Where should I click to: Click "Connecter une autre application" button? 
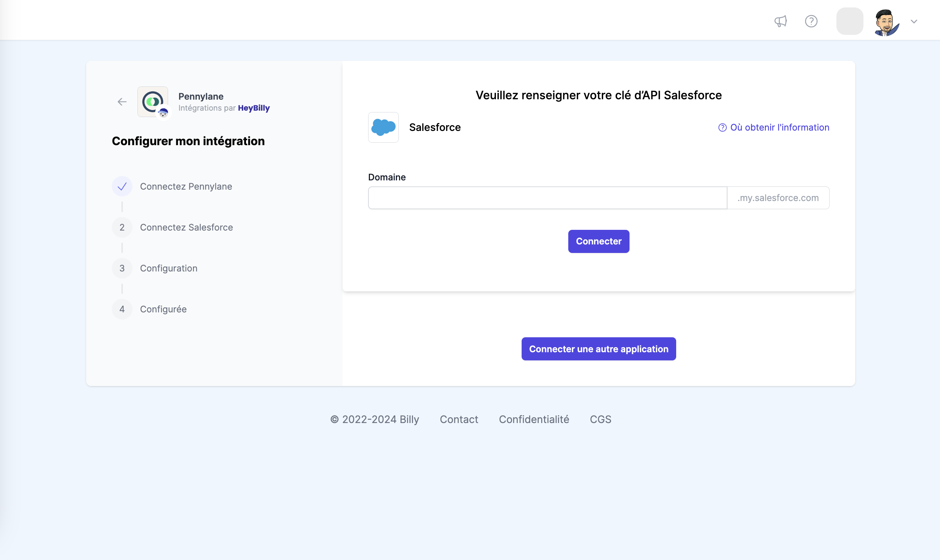[x=599, y=349]
